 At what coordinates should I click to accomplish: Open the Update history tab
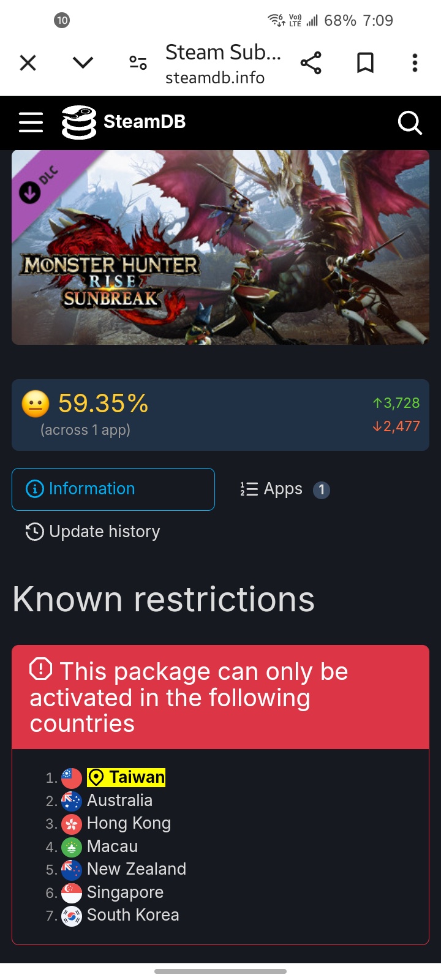[x=92, y=532]
